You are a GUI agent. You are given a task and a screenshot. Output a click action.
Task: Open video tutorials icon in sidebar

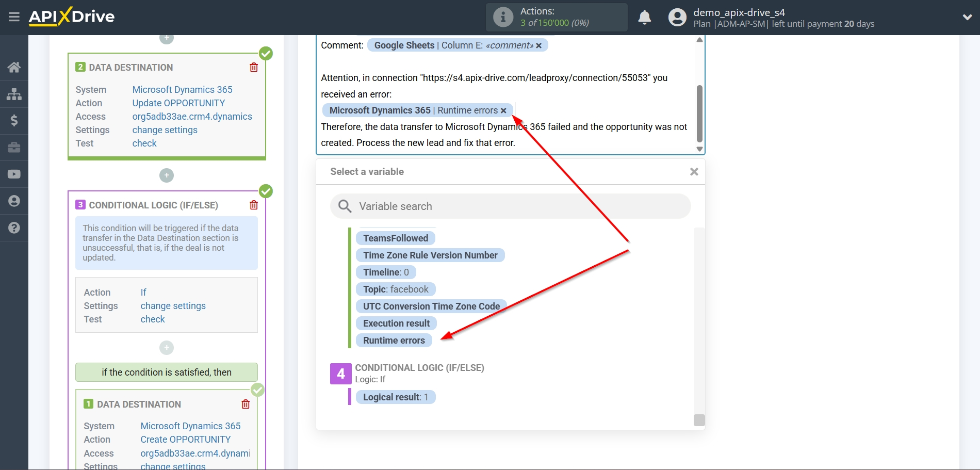[x=14, y=174]
